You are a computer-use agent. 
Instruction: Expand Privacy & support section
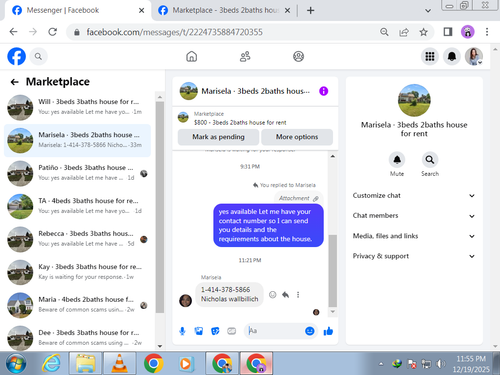coord(414,256)
